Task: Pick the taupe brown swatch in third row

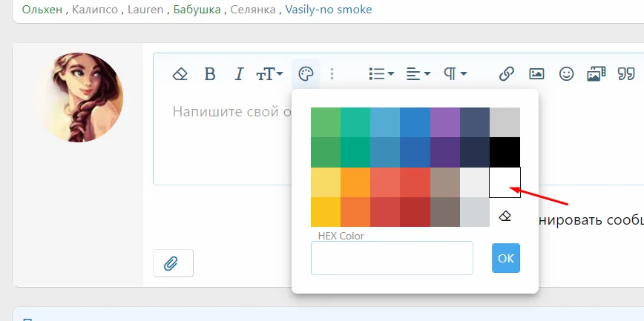Action: pos(445,182)
